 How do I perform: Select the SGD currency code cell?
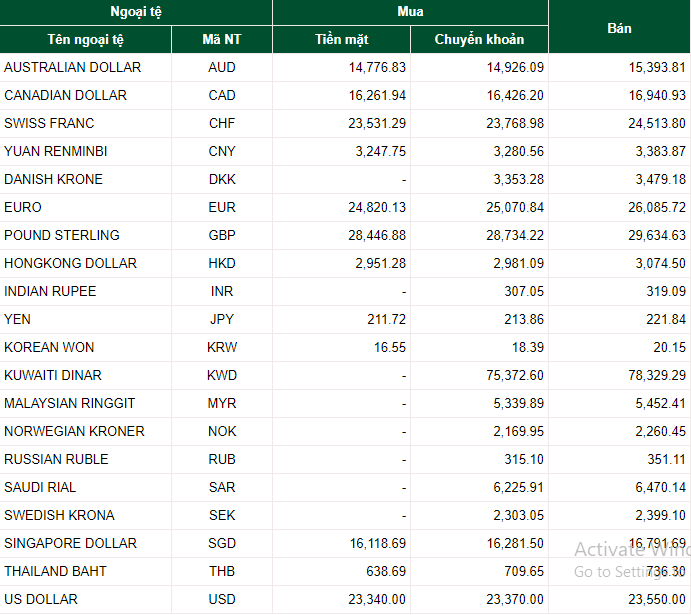222,543
